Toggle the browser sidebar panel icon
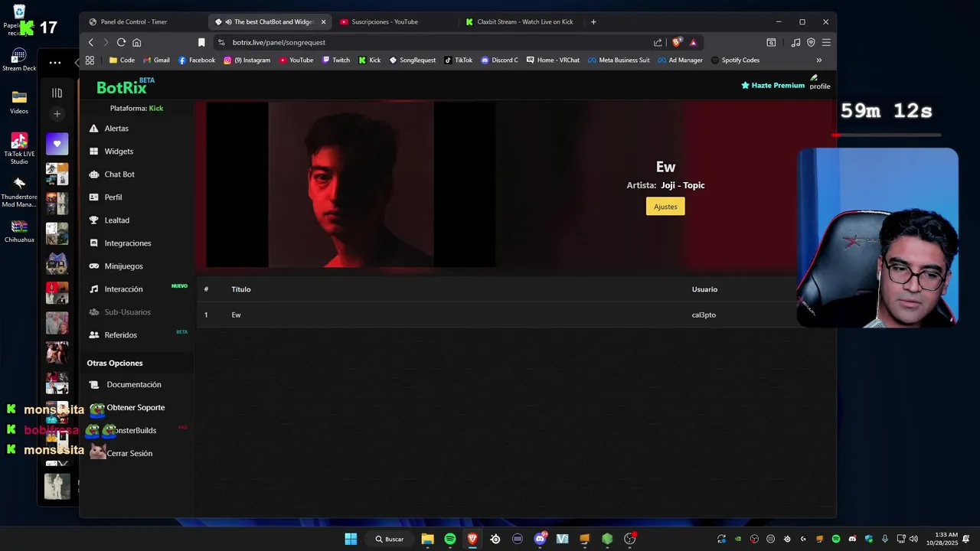 (771, 42)
